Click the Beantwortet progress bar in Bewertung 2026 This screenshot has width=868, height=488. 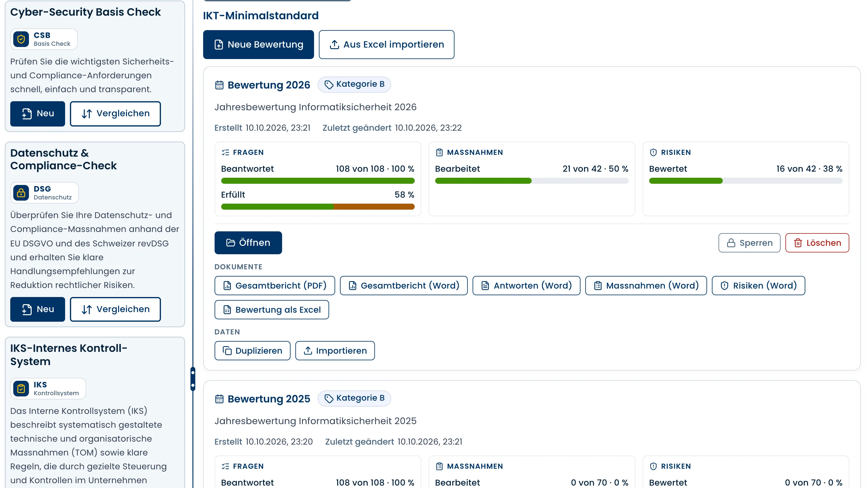tap(318, 181)
